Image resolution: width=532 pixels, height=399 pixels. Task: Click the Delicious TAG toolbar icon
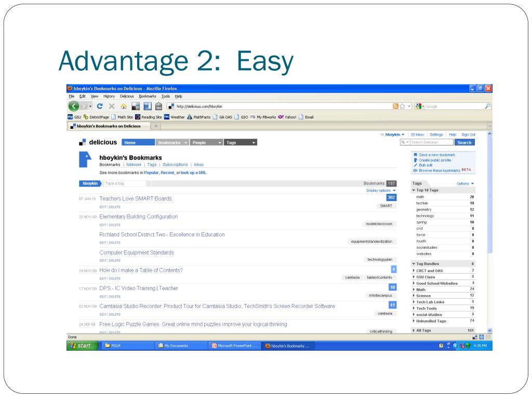tap(158, 107)
